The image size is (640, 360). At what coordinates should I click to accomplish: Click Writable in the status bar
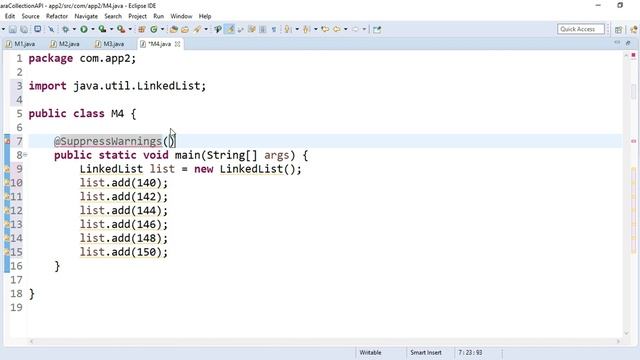(x=370, y=353)
